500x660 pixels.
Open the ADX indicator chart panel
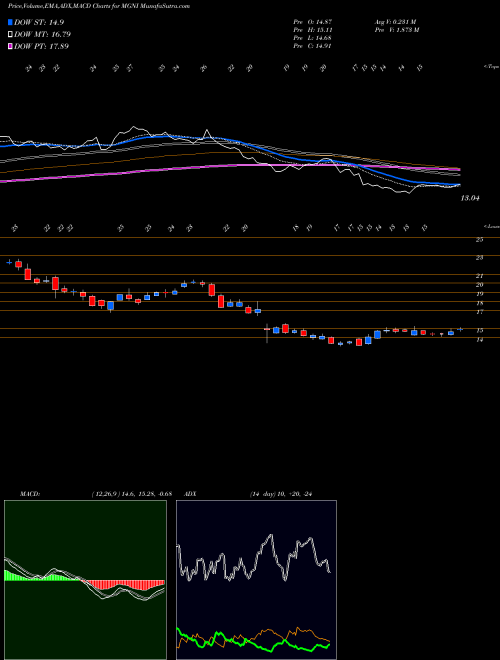pos(256,580)
